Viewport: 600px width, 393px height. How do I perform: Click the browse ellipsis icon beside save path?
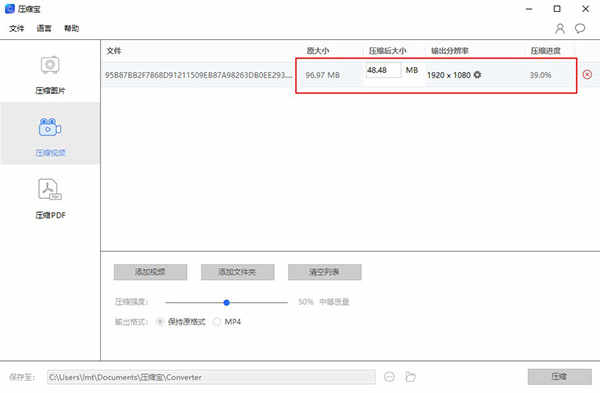pyautogui.click(x=390, y=377)
